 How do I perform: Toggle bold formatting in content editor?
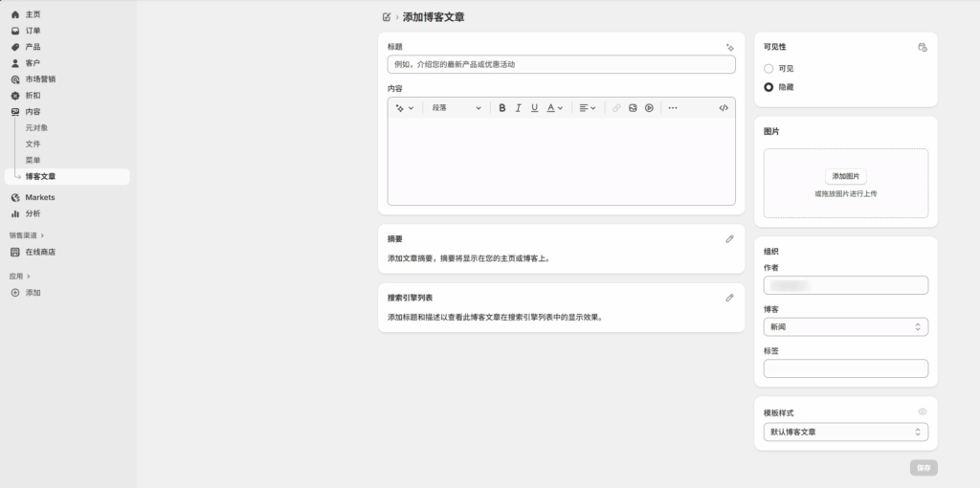coord(502,108)
